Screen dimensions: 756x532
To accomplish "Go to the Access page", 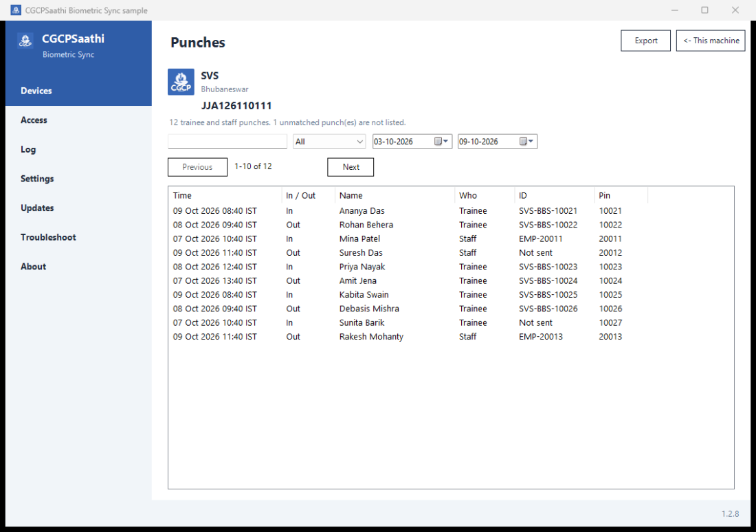I will tap(78, 120).
